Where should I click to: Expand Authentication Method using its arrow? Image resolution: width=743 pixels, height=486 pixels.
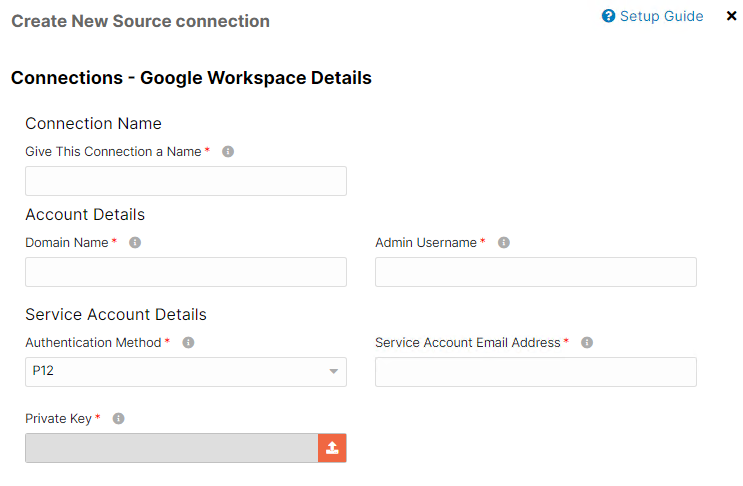(334, 371)
